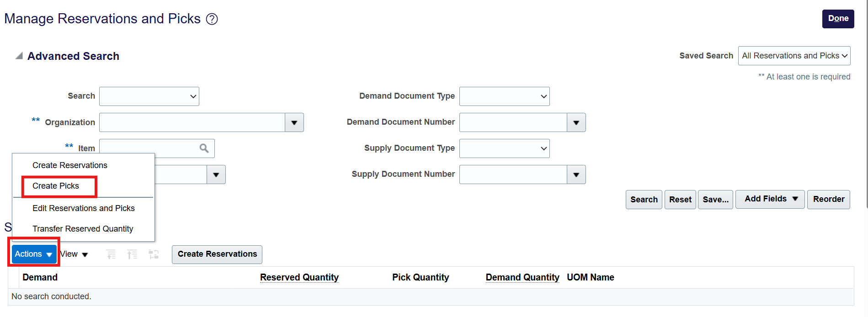Click the show-as-top hierarchy icon in table toolbar
Image resolution: width=868 pixels, height=317 pixels.
click(x=154, y=254)
